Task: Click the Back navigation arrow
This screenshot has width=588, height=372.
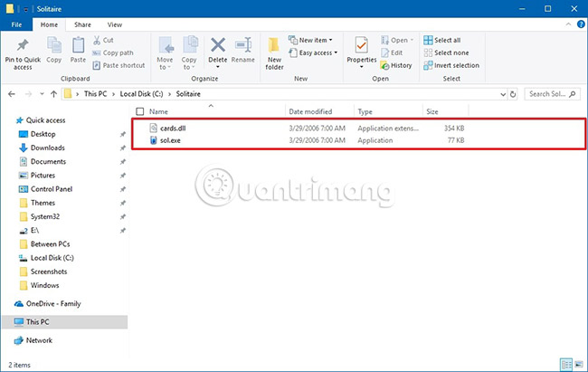Action: point(12,94)
